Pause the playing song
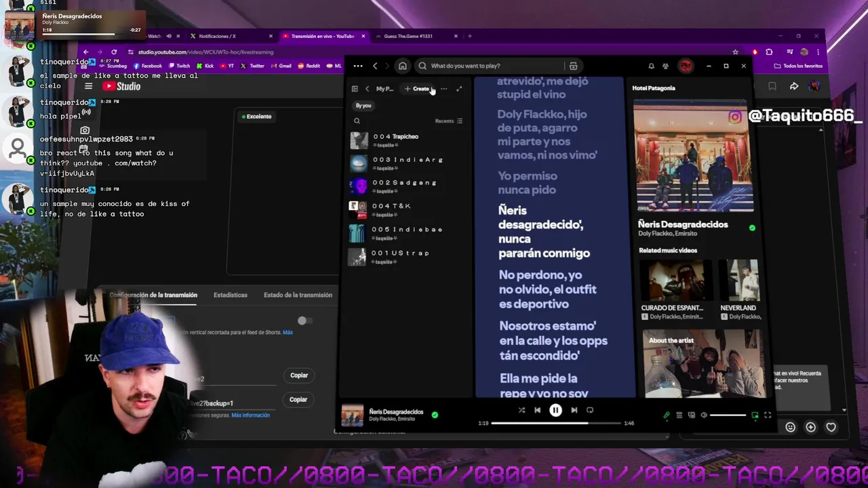The height and width of the screenshot is (488, 868). [x=555, y=410]
